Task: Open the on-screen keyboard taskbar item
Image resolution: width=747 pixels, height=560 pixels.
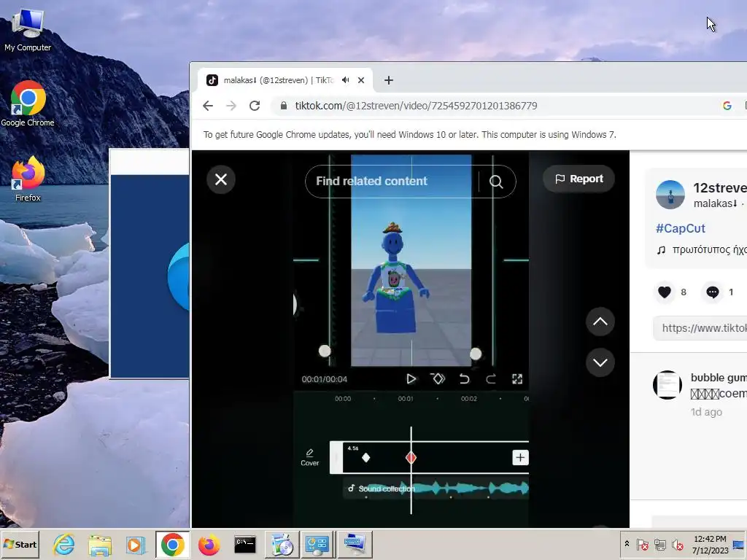Action: tap(355, 544)
